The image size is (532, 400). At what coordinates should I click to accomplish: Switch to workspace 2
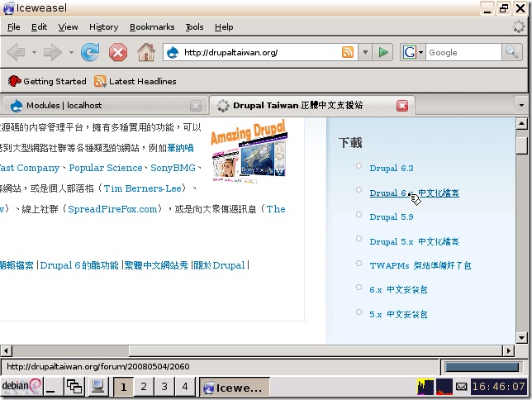144,387
